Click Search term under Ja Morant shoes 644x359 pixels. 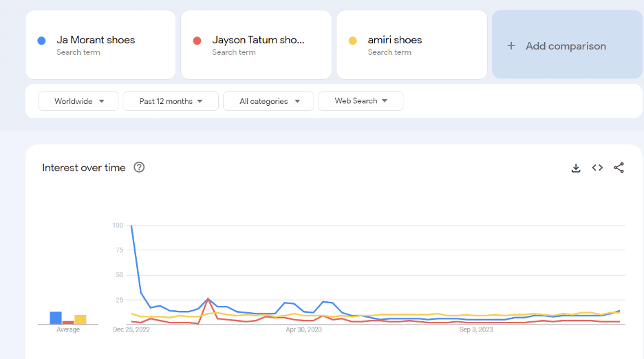pos(78,52)
